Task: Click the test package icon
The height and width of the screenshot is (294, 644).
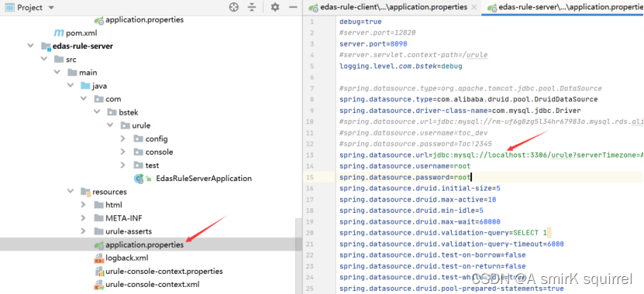Action: point(139,166)
